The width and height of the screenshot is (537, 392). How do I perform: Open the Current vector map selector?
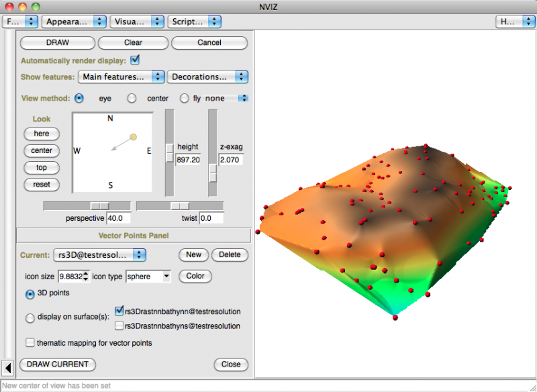point(99,254)
